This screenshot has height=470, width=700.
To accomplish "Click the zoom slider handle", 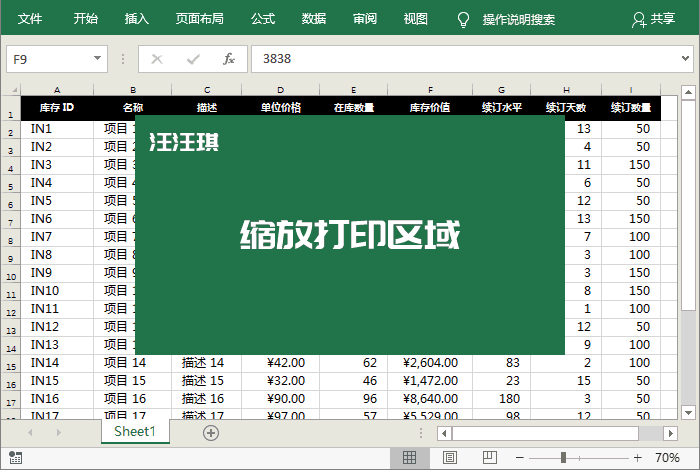I will (x=563, y=458).
